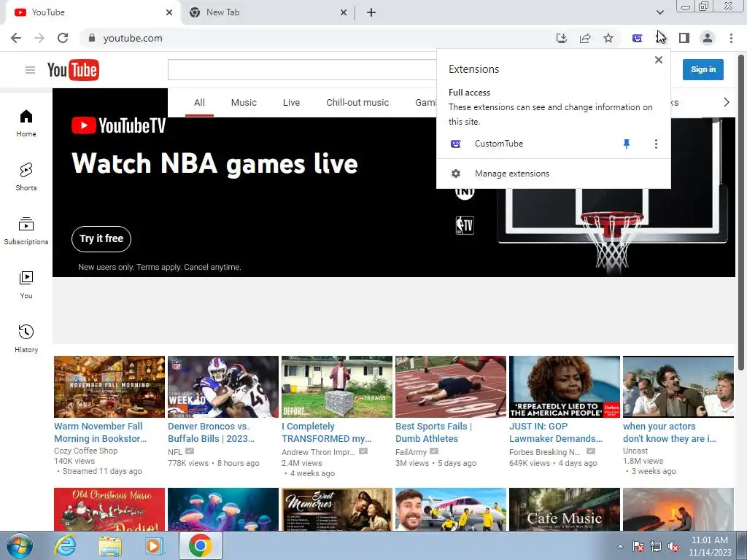Open Chrome's three-dot main menu
The width and height of the screenshot is (747, 560).
point(731,38)
